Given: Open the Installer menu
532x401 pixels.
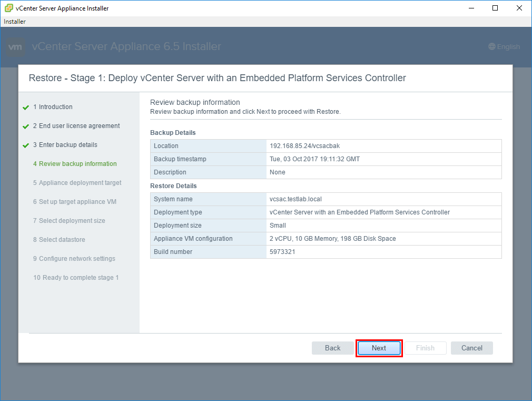Looking at the screenshot, I should pos(15,22).
